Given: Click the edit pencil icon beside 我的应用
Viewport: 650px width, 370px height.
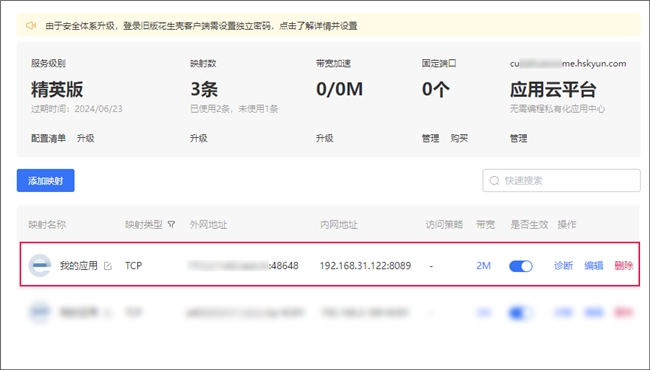Looking at the screenshot, I should point(108,266).
